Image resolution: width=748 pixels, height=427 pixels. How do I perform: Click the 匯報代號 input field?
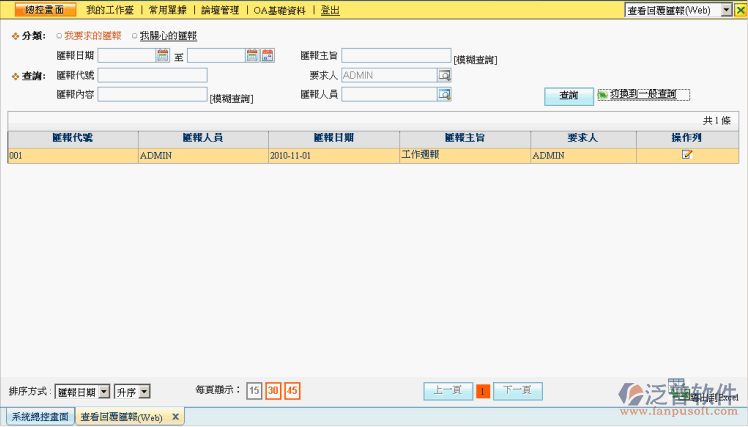point(152,75)
